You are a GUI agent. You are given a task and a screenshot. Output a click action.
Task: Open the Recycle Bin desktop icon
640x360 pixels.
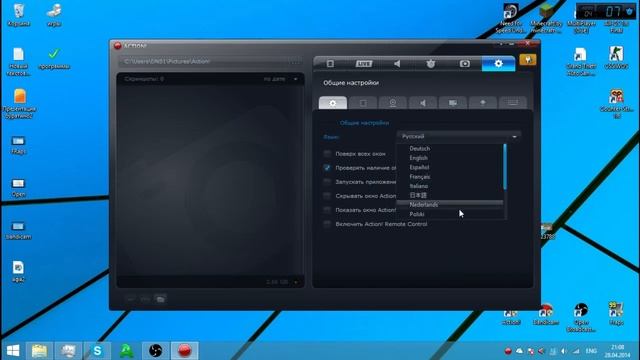pos(18,15)
